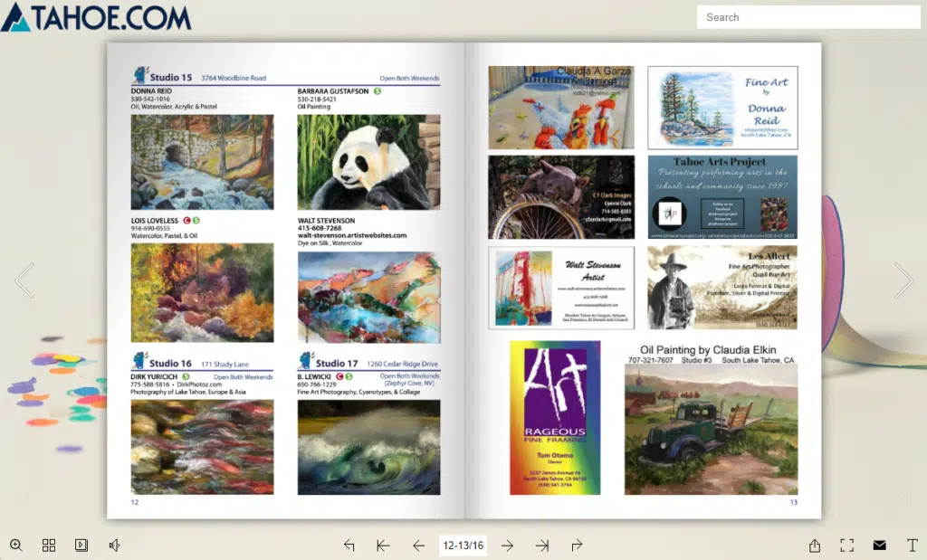Toggle the page flip back control

click(349, 545)
